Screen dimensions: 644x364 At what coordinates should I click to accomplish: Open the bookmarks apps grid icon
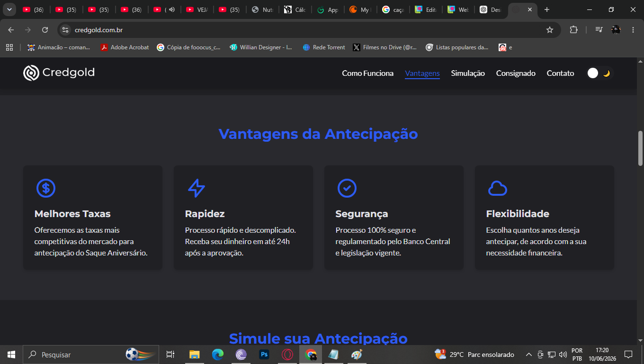click(x=9, y=47)
